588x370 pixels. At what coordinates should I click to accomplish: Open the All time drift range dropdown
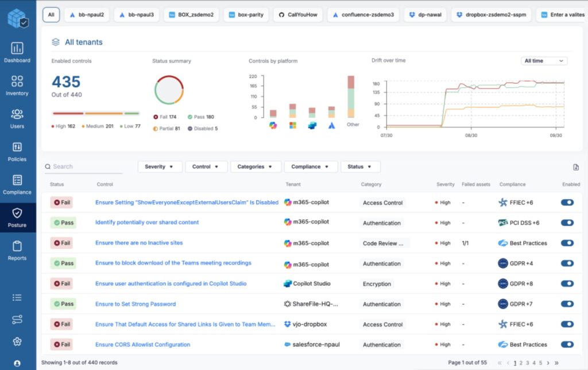[543, 61]
